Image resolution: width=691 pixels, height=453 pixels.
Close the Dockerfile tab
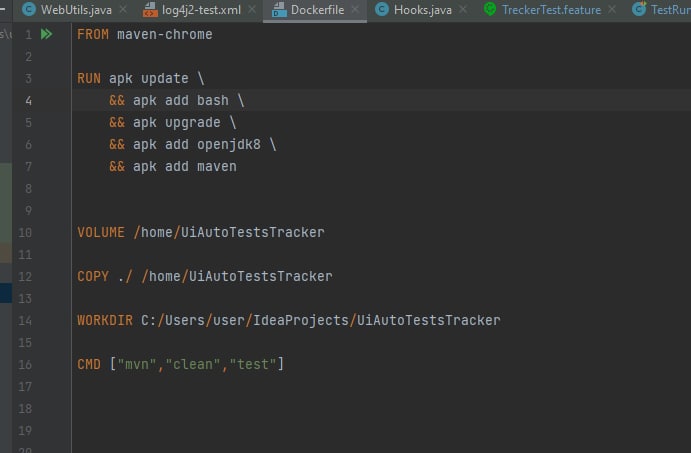click(355, 9)
